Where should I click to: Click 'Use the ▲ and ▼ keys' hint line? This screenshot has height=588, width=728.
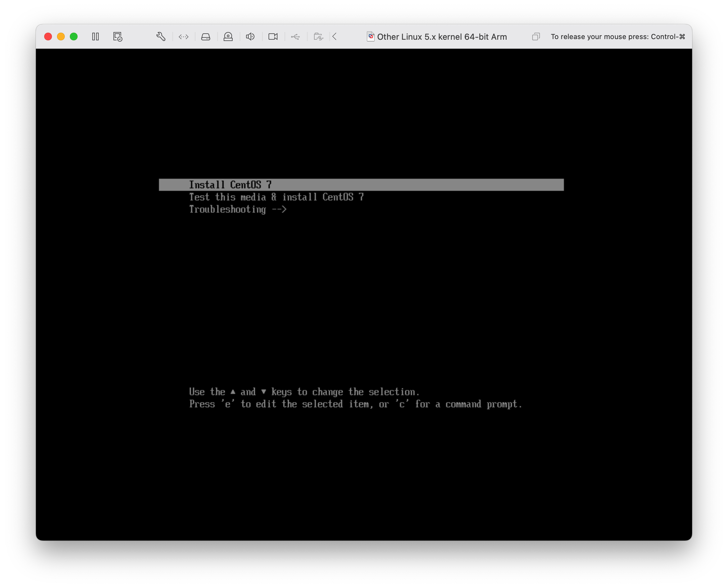(304, 392)
